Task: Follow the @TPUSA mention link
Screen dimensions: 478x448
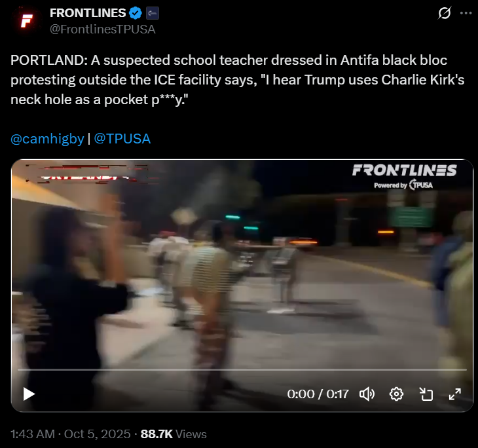Action: pos(122,138)
